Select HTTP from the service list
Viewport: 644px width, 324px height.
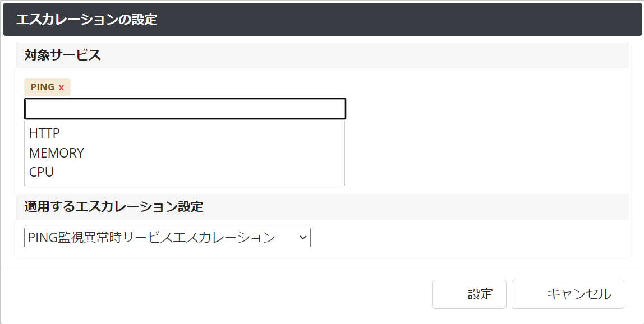tap(45, 133)
